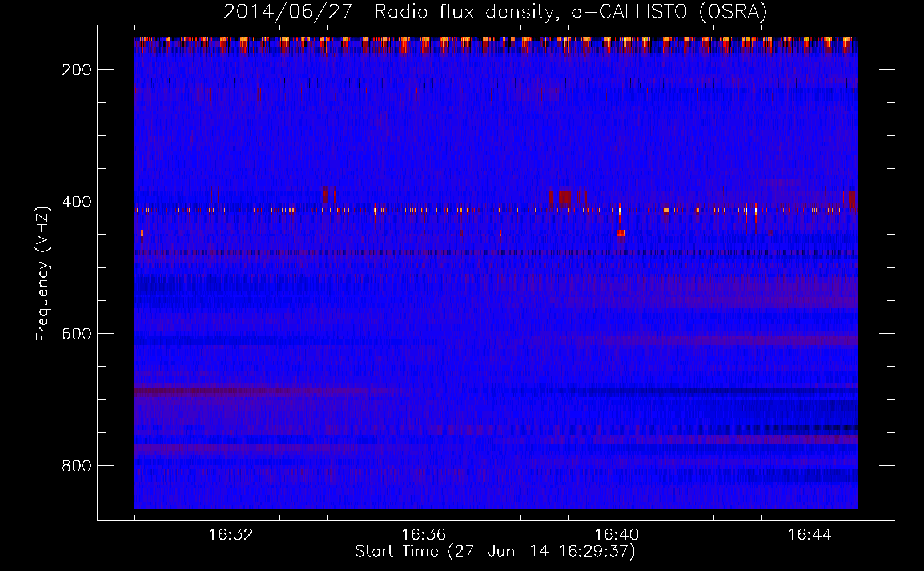Screen dimensions: 924x571
Task: Click the 'Frequency (MHZ)' axis label
Action: click(x=43, y=274)
